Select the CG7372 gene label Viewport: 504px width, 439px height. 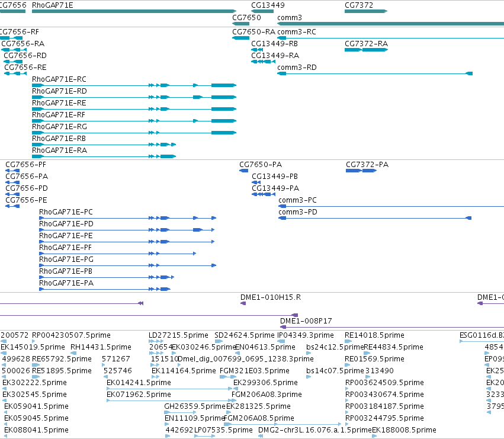tap(359, 5)
